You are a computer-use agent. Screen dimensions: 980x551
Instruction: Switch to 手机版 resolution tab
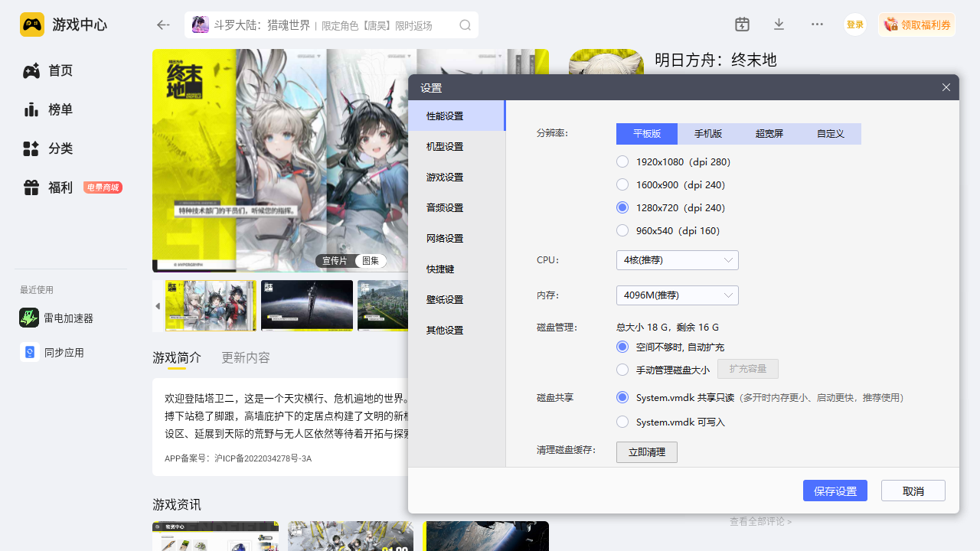[708, 134]
